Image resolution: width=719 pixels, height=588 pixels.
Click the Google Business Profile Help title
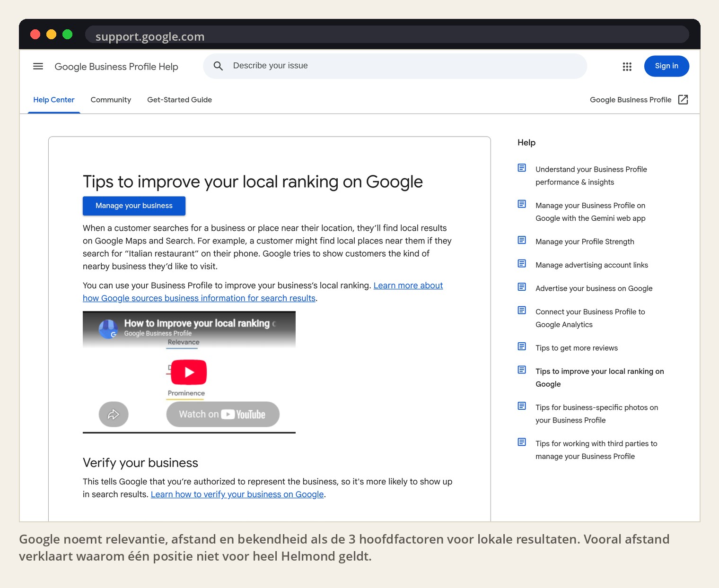116,67
